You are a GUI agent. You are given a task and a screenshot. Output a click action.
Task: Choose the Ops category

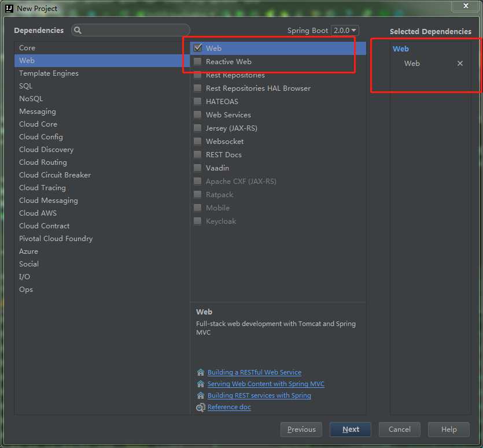(x=102, y=290)
